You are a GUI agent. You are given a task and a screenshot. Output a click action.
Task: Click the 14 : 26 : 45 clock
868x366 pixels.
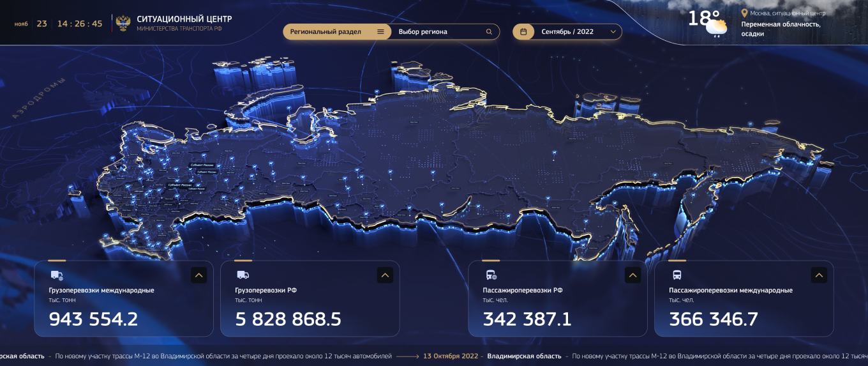tap(80, 24)
